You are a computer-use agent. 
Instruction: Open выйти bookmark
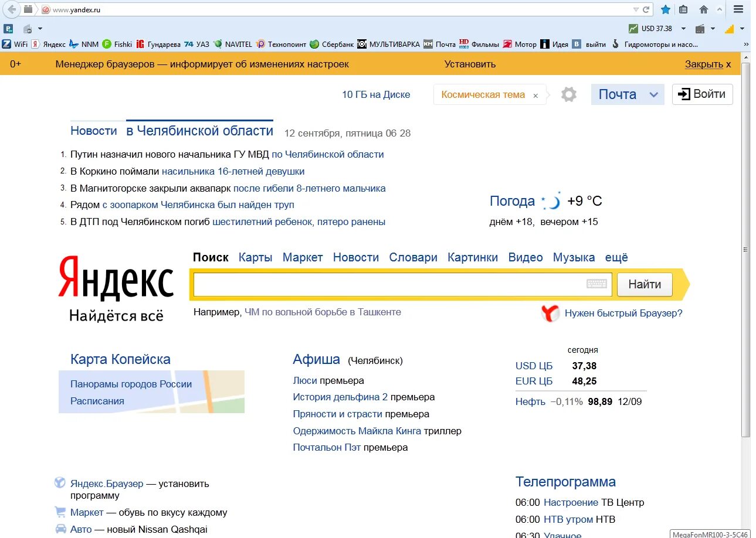click(589, 44)
